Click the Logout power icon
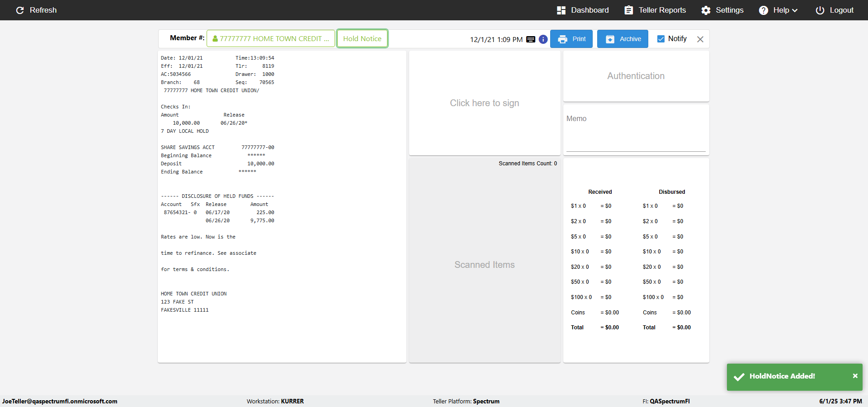 pyautogui.click(x=820, y=10)
